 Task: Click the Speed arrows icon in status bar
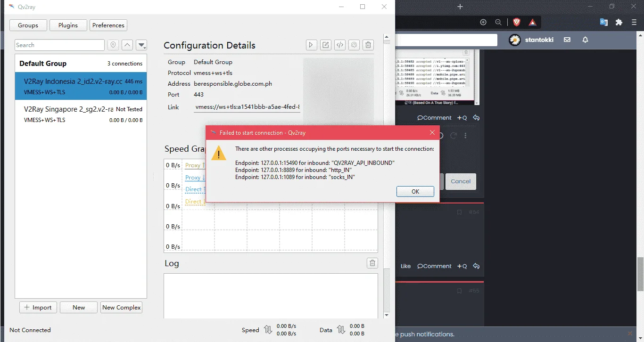click(268, 330)
